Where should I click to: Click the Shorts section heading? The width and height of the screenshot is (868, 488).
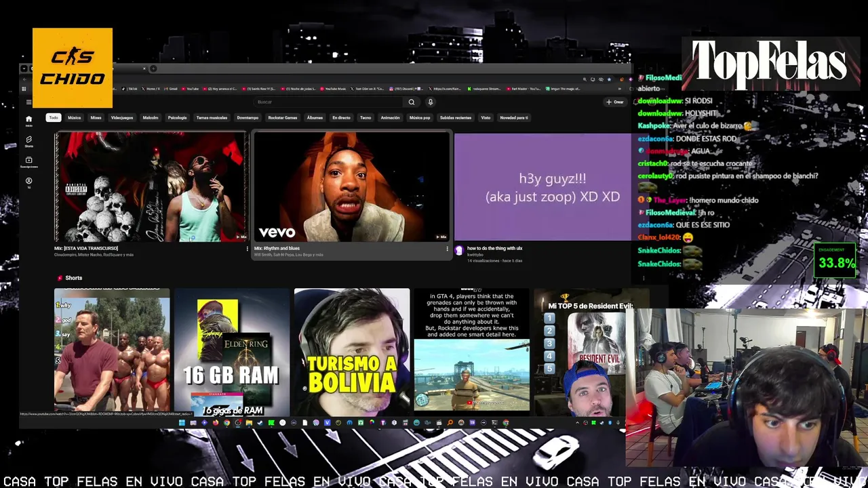74,278
